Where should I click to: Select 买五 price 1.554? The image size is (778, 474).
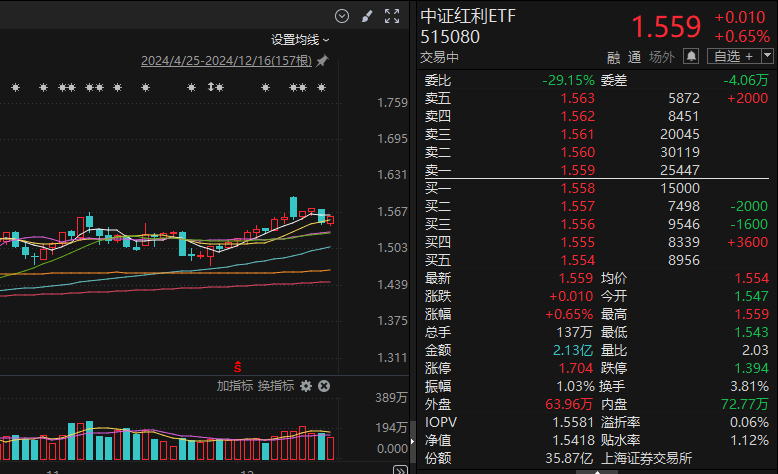pyautogui.click(x=578, y=260)
